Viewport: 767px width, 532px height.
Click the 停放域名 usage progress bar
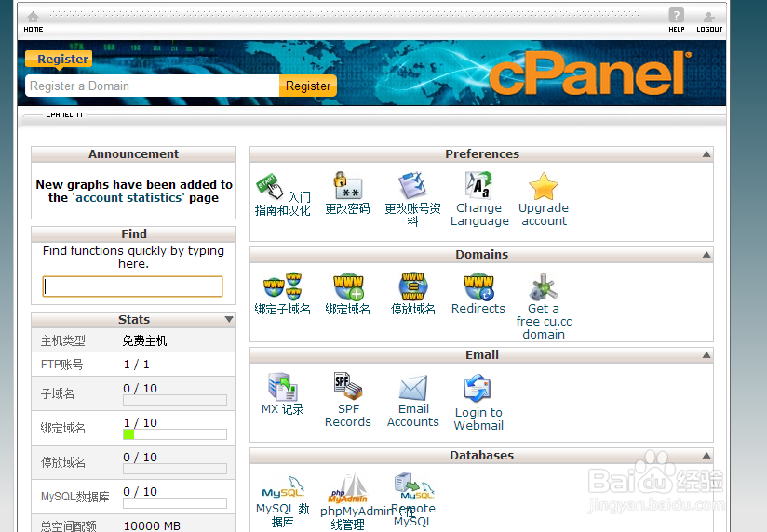point(175,469)
